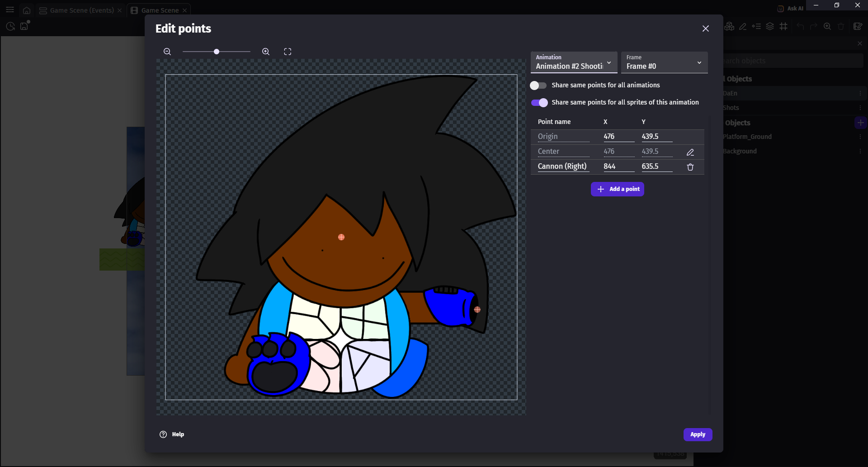Screen dimensions: 868x467
Task: Disable sharing points for all sprites of animation
Action: (x=539, y=103)
